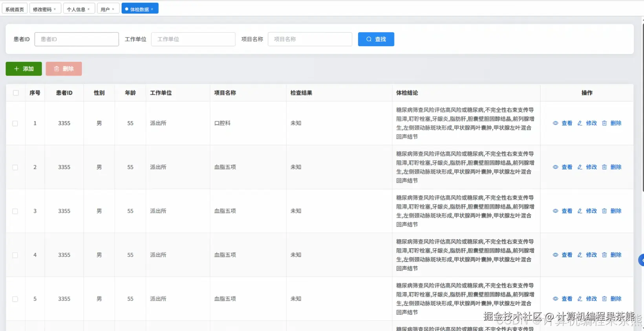The image size is (644, 331).
Task: Close the 用户 tab
Action: [113, 9]
